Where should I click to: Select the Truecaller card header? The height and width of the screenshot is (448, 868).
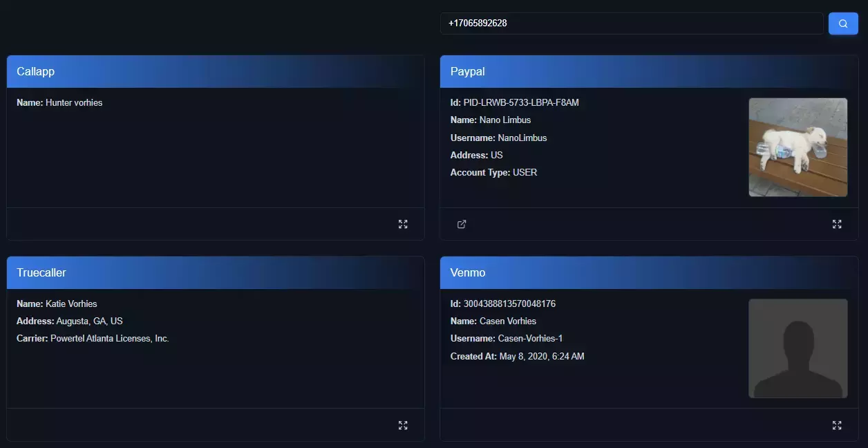tap(216, 273)
